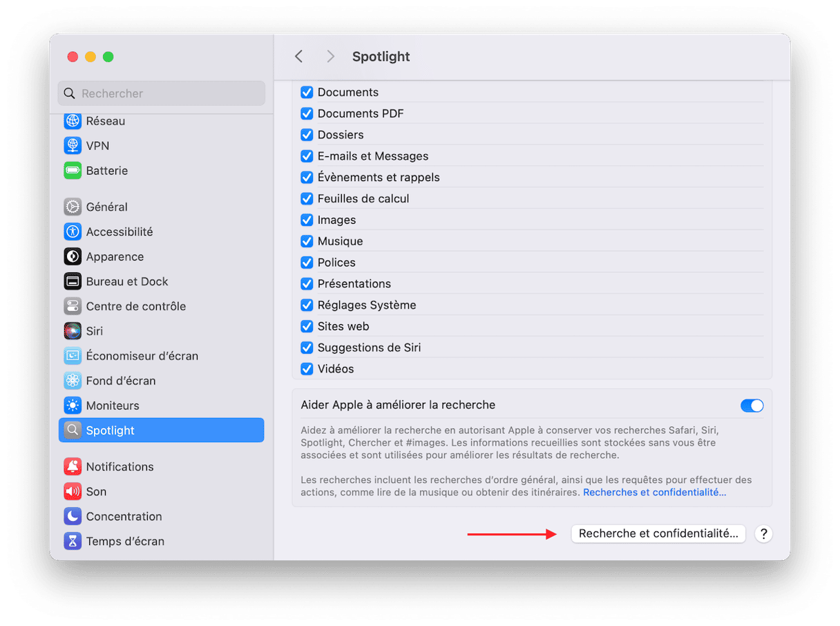Uncheck the Documents PDF checkbox
Viewport: 840px width, 626px height.
click(x=307, y=113)
